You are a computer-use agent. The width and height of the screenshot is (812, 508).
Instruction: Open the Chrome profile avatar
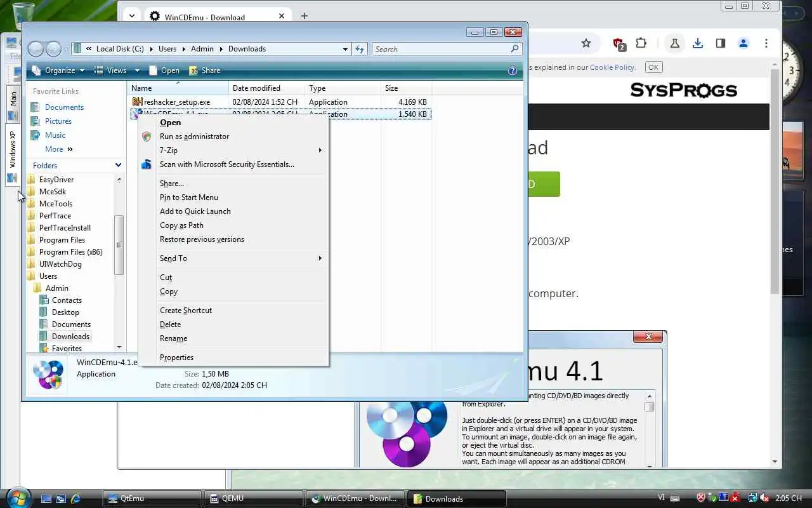[x=743, y=43]
